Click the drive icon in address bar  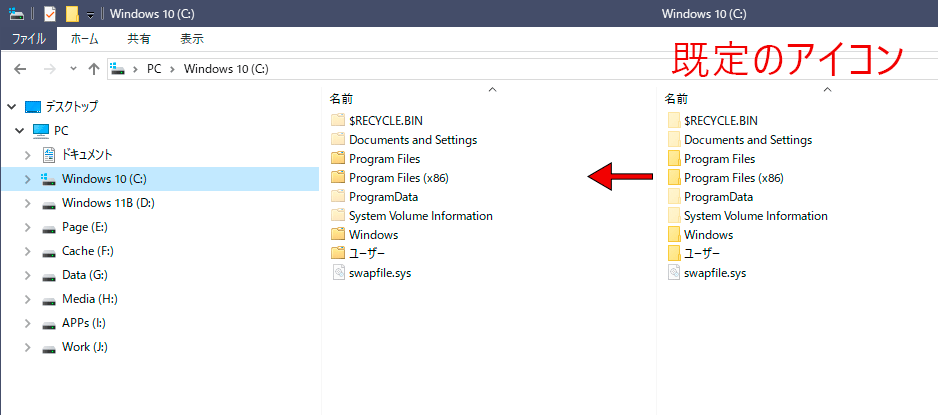click(x=117, y=69)
